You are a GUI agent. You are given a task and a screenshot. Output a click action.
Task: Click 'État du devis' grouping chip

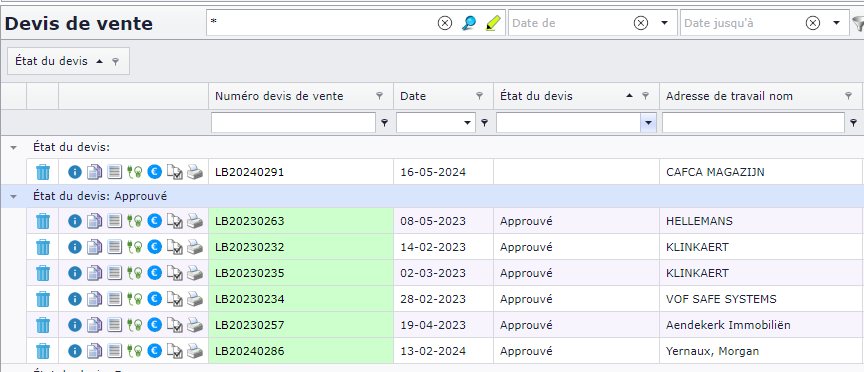[68, 61]
